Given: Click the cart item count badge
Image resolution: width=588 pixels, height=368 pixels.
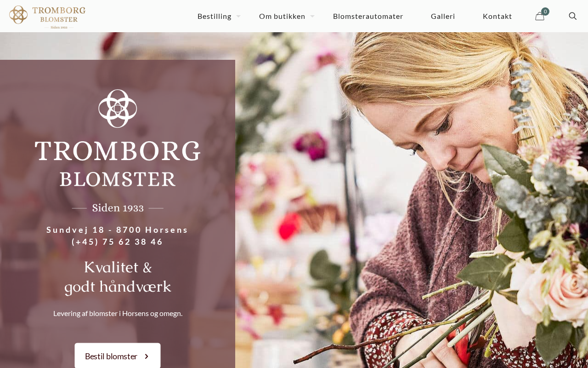Looking at the screenshot, I should click(x=545, y=11).
